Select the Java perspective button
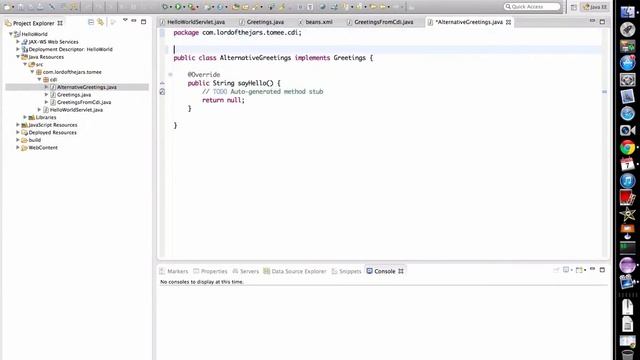 (595, 7)
